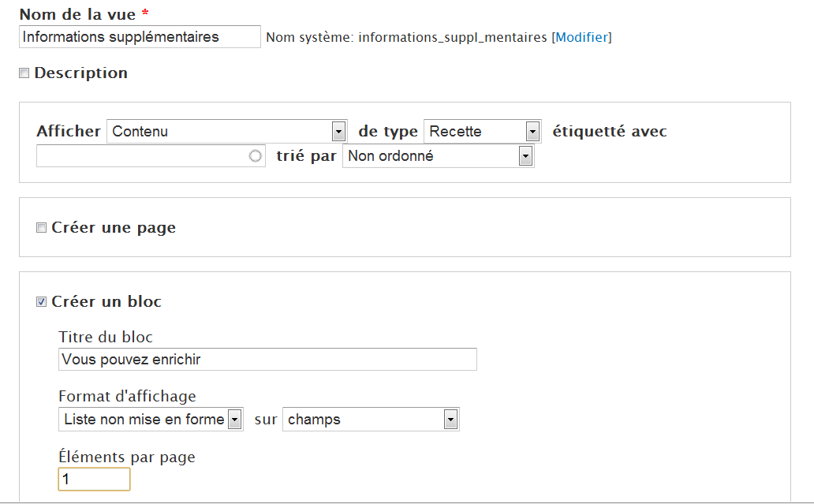Expand the 'champs' dropdown
814x504 pixels.
370,420
